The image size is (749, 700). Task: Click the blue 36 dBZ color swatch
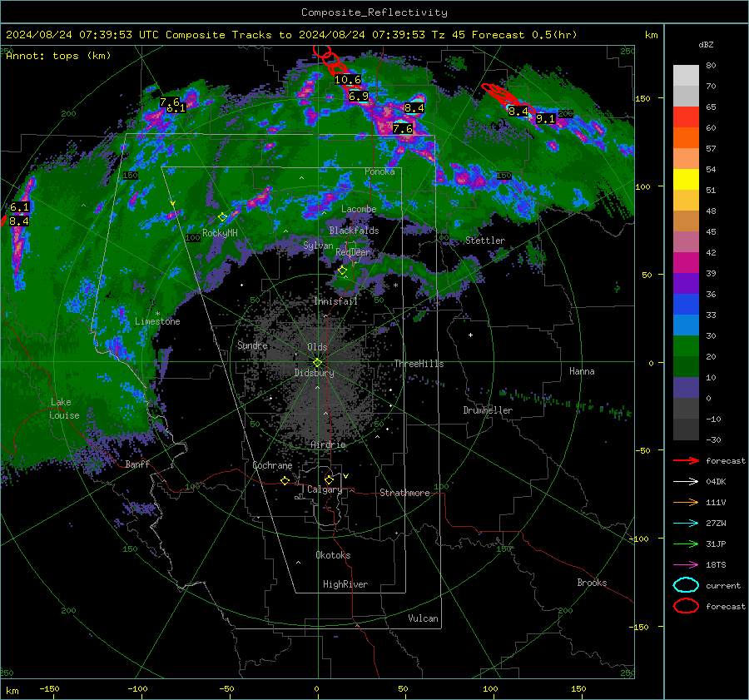(x=686, y=305)
